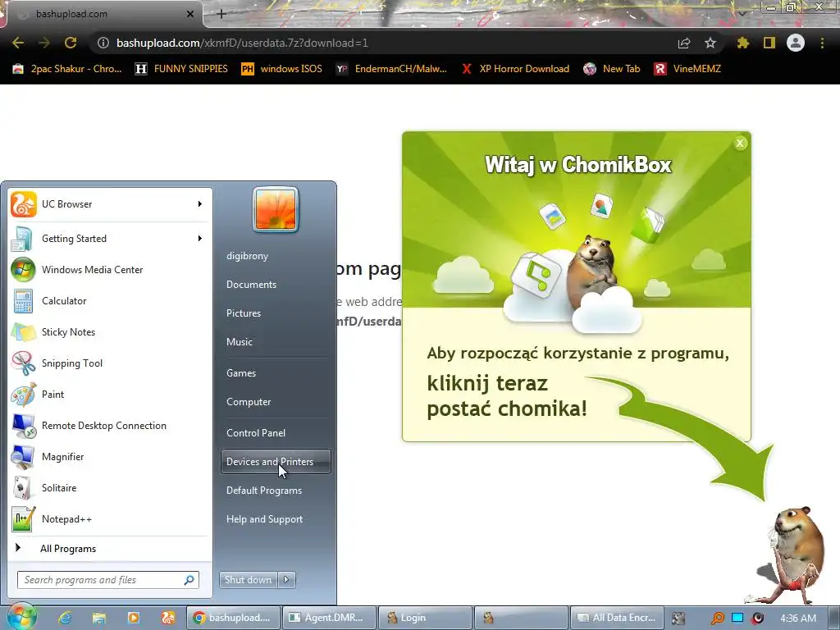Switch to bashupload taskbar window
Viewport: 840px width, 630px height.
[x=234, y=618]
